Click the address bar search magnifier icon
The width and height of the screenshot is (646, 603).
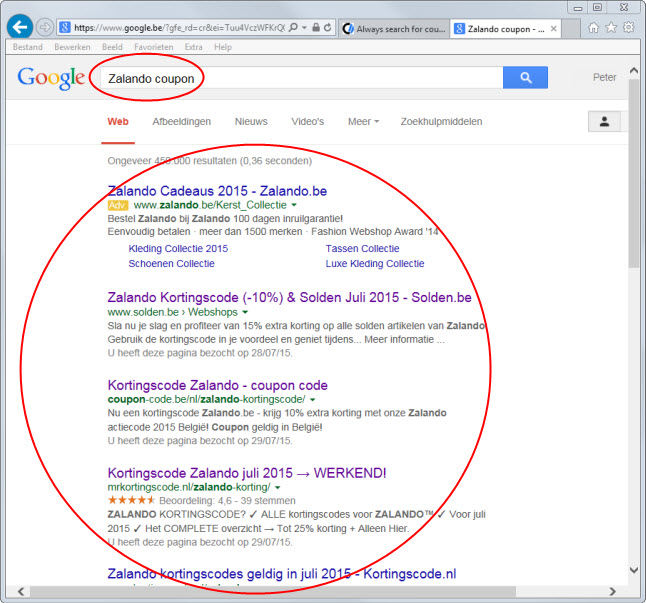293,27
